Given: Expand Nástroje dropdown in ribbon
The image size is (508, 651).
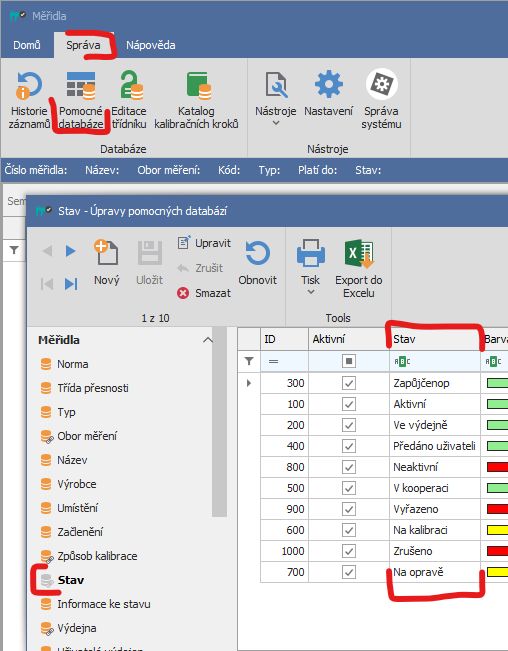Looking at the screenshot, I should 276,123.
